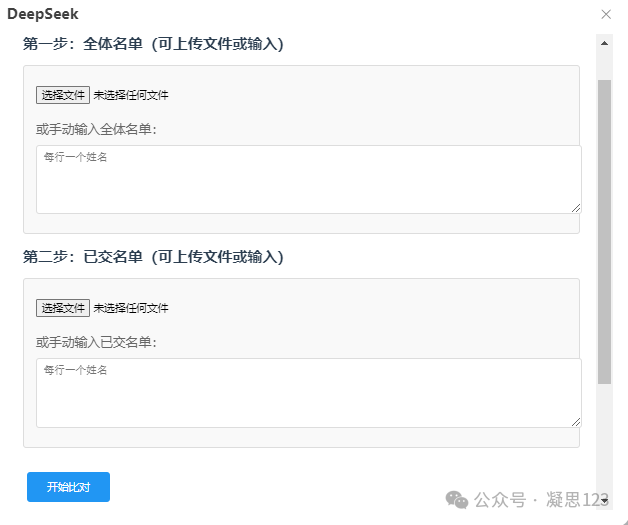Click empty scrollbar track below the thumb
This screenshot has height=525, width=628.
tap(604, 439)
